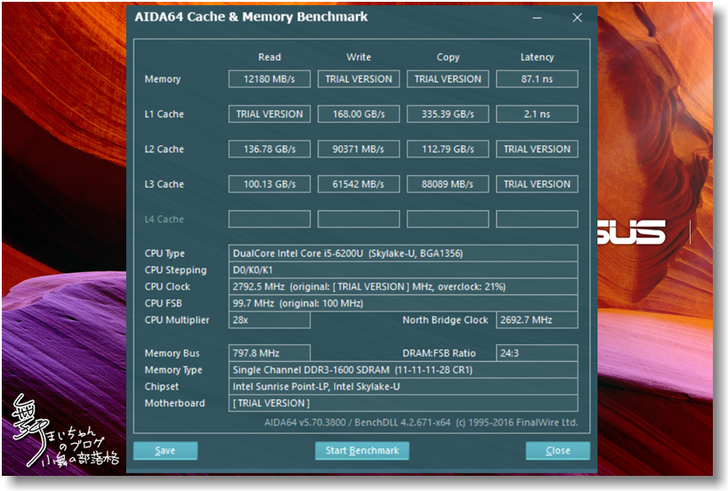Screen dimensions: 728x491
Task: Select the CPU Multiplier 28x field
Action: point(269,320)
